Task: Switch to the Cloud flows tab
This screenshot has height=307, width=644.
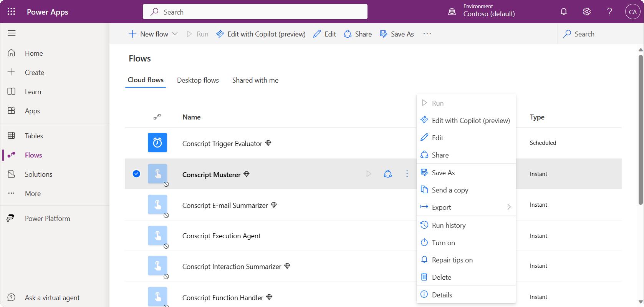Action: point(146,80)
